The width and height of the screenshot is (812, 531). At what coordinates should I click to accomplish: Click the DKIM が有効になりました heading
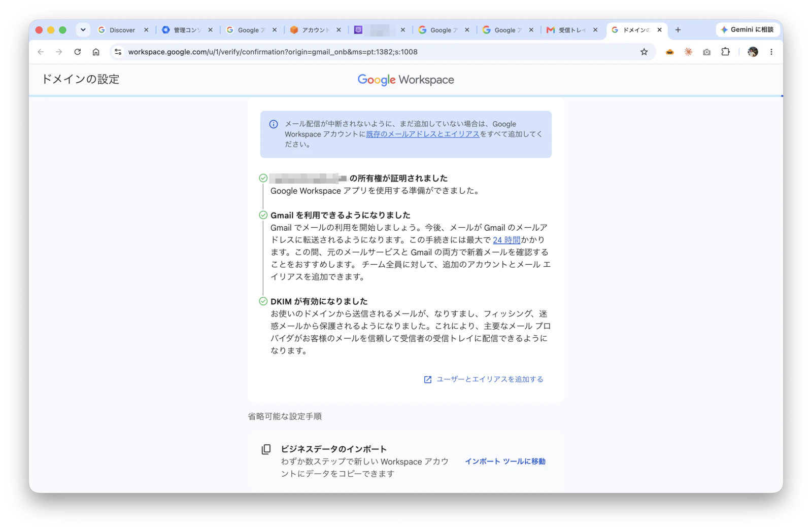point(319,301)
